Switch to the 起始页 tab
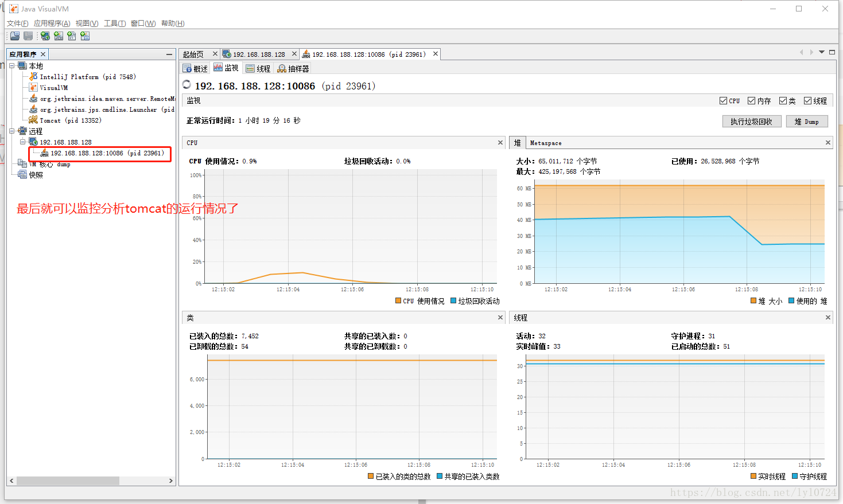Image resolution: width=843 pixels, height=504 pixels. point(193,54)
